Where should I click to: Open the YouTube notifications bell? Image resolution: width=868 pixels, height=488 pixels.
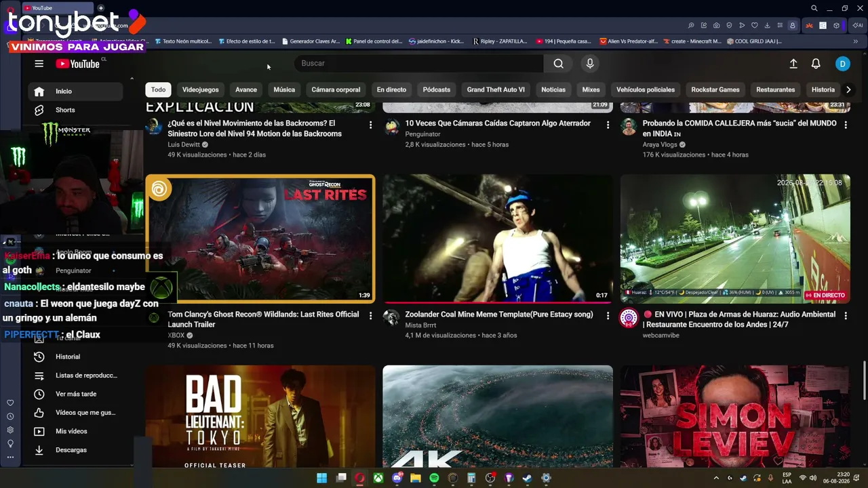816,64
